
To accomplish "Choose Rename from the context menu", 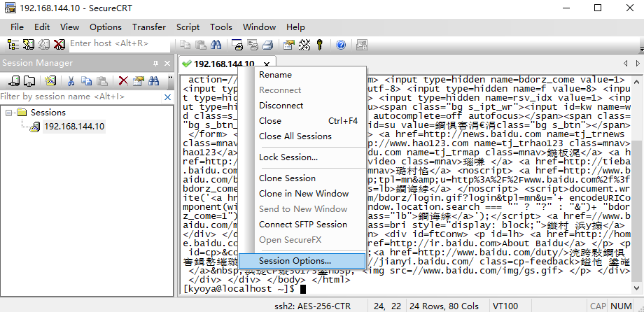I will point(302,75).
